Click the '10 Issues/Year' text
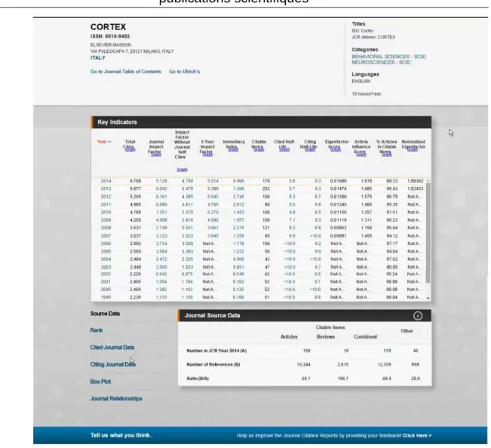This screenshot has height=448, width=491. click(367, 94)
